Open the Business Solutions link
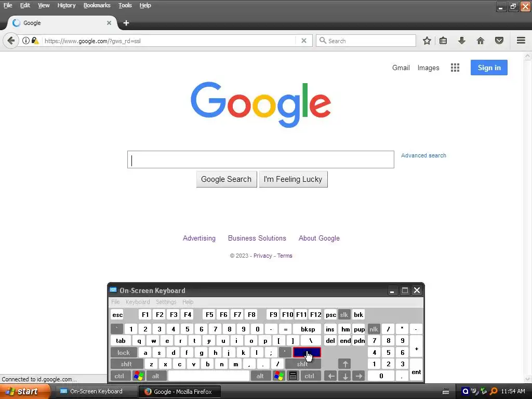Viewport: 532px width, 399px height. 257,238
